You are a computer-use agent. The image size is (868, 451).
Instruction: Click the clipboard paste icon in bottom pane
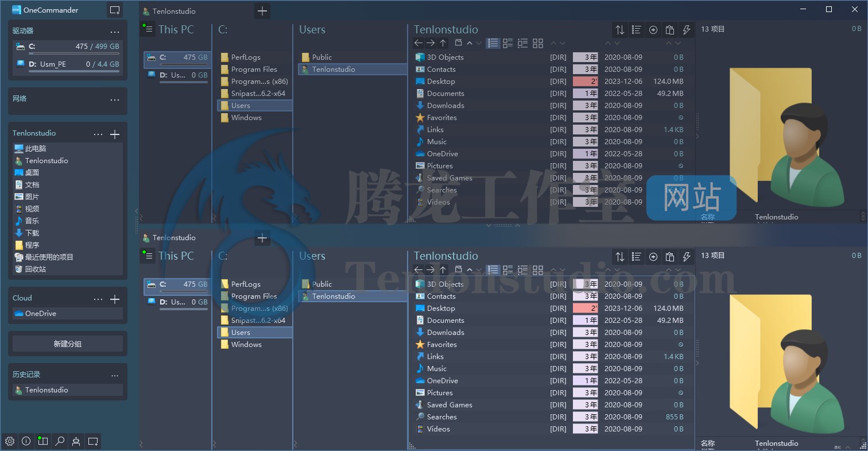click(x=670, y=257)
